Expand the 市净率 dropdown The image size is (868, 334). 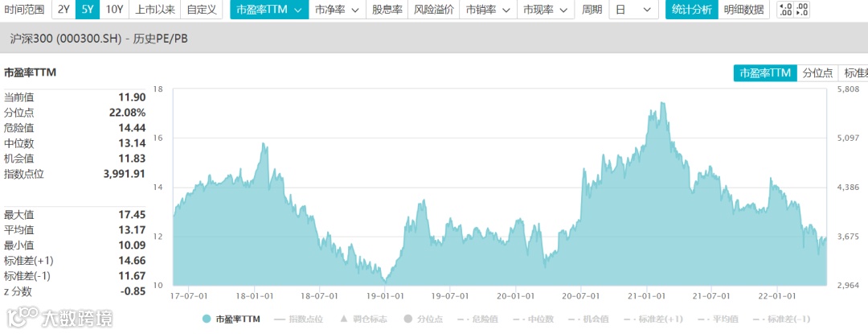click(x=337, y=10)
